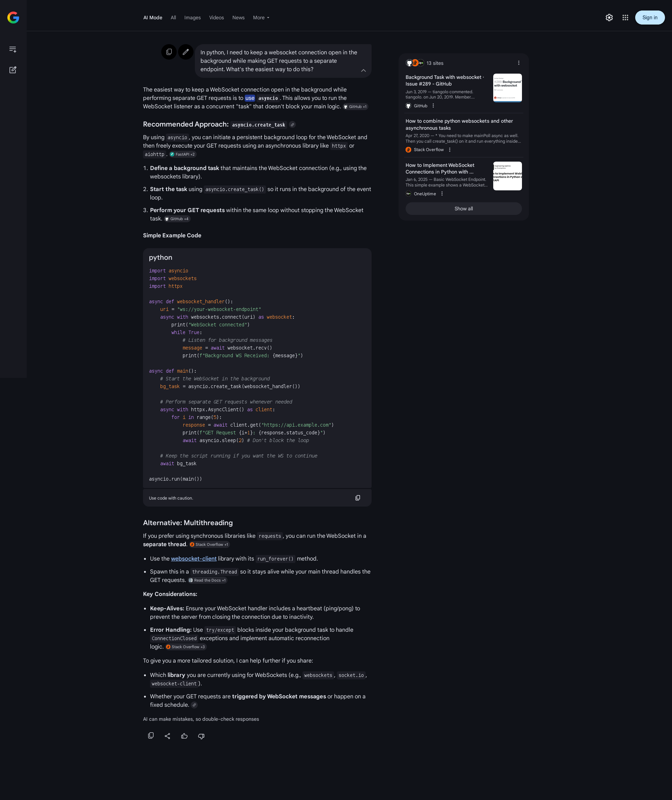Switch to the Videos tab
The image size is (672, 800).
(216, 18)
